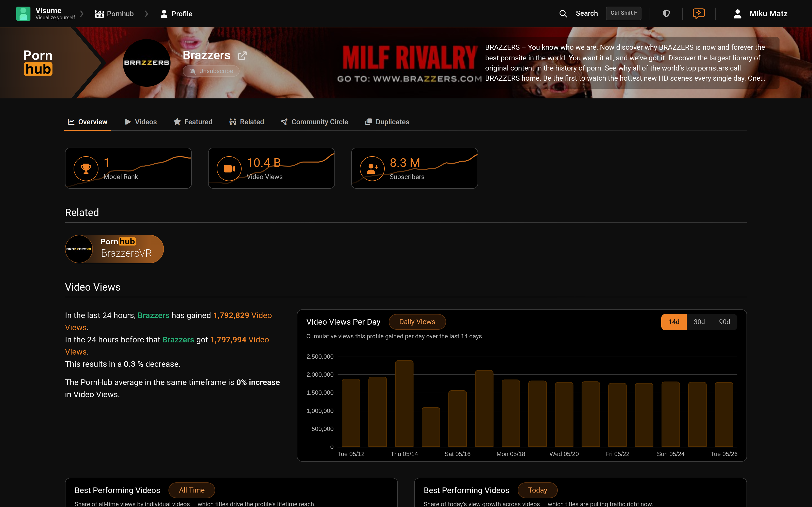Click the Brazzers description text
The height and width of the screenshot is (507, 812).
(625, 63)
